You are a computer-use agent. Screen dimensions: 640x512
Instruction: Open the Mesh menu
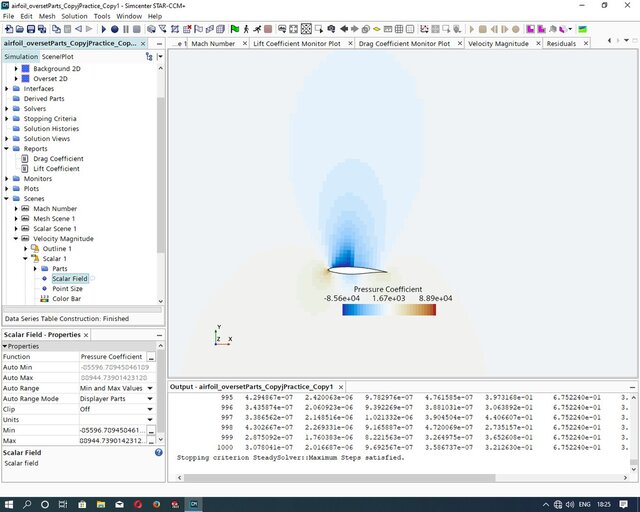pyautogui.click(x=47, y=16)
